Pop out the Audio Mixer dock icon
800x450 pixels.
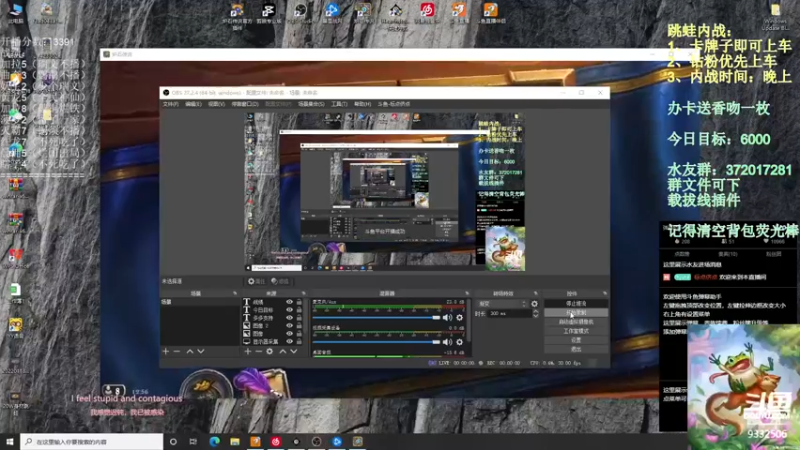pos(467,293)
